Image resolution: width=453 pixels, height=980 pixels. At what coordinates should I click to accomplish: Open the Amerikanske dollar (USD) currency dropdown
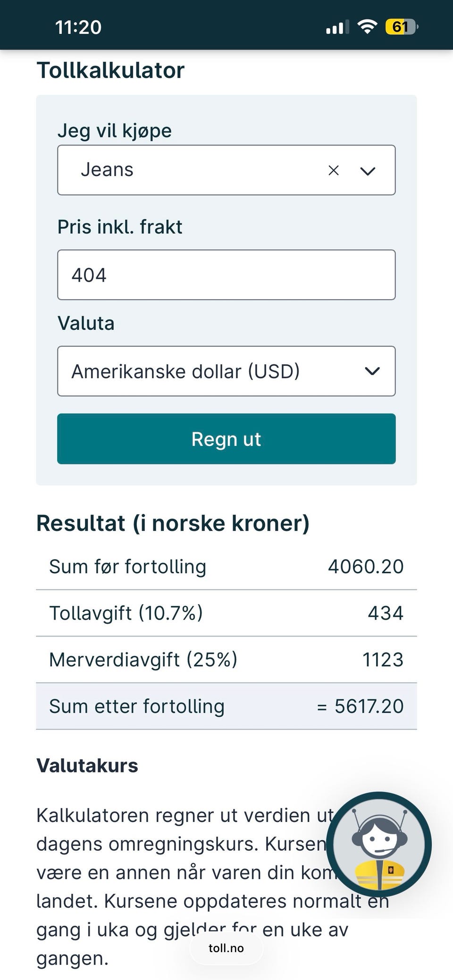[226, 371]
